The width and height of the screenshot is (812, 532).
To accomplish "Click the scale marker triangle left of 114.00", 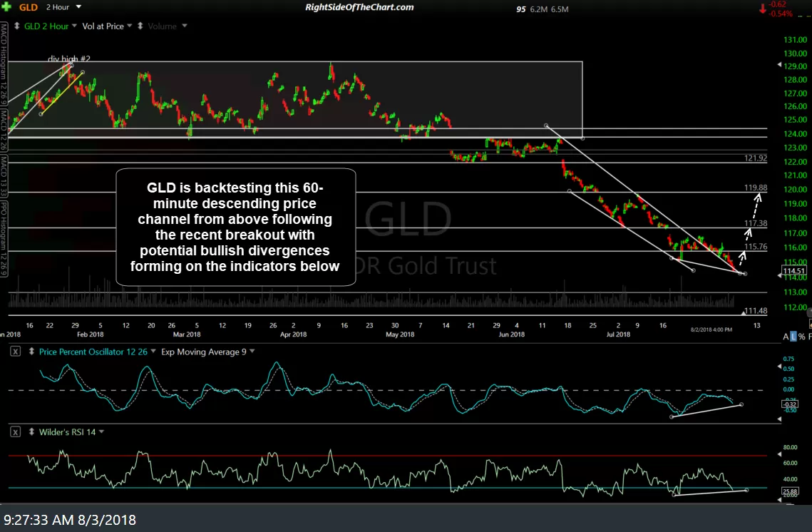I will (780, 276).
